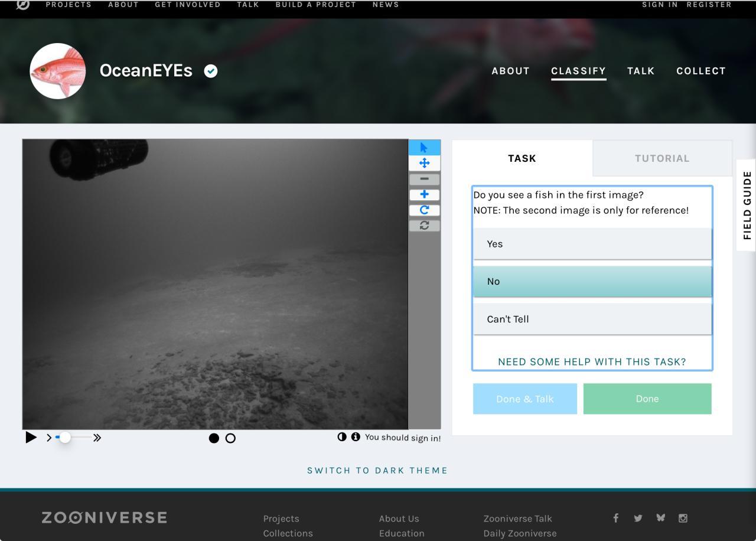The image size is (756, 541).
Task: Open footer Zooniverse Talk link
Action: 518,519
